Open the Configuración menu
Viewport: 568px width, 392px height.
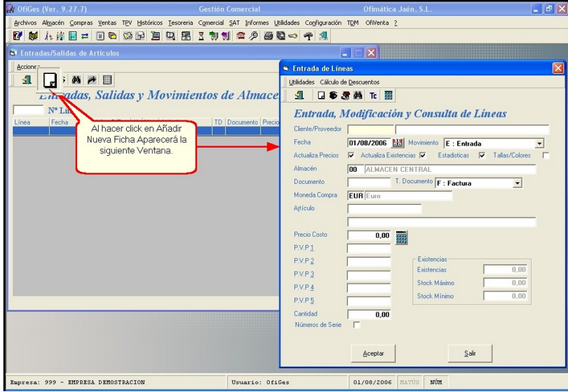point(323,22)
